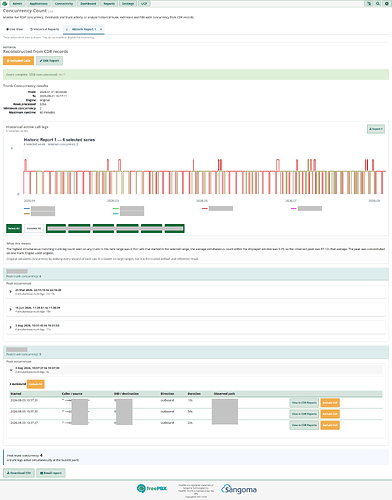Click the orange Exclude All button

[x=35, y=384]
